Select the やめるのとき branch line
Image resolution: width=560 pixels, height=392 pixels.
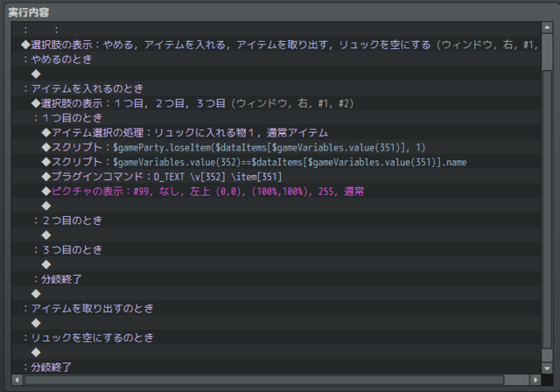pos(276,59)
